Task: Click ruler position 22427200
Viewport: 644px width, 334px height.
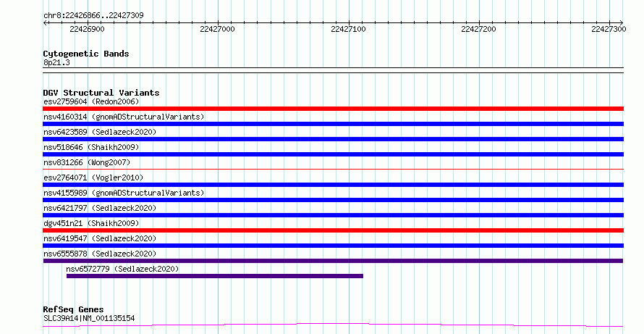Action: (478, 29)
